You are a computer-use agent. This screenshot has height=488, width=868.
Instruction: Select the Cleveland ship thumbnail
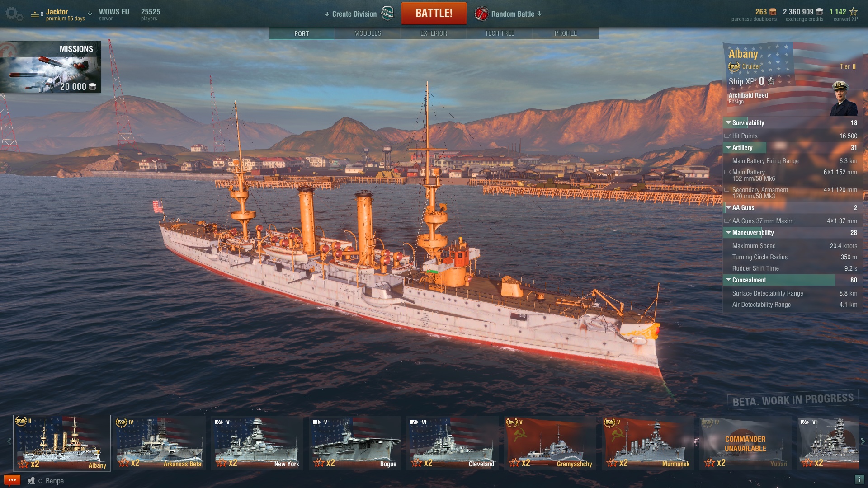pos(452,443)
